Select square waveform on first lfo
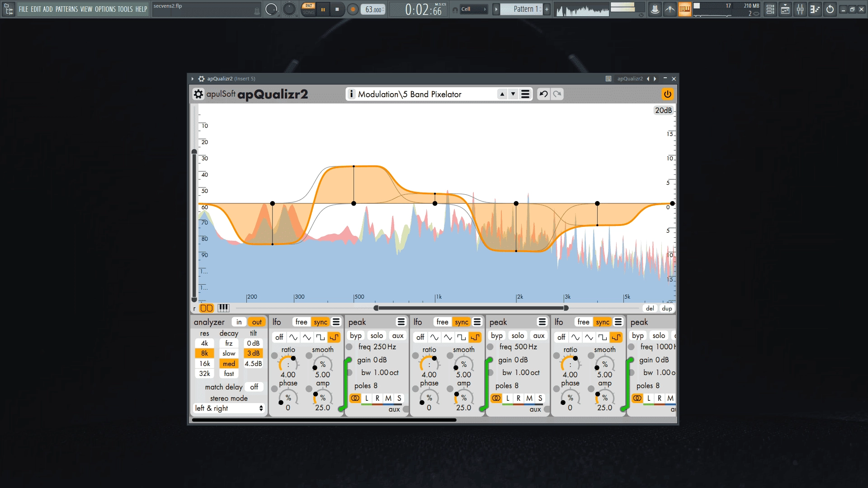The height and width of the screenshot is (488, 868). [321, 337]
